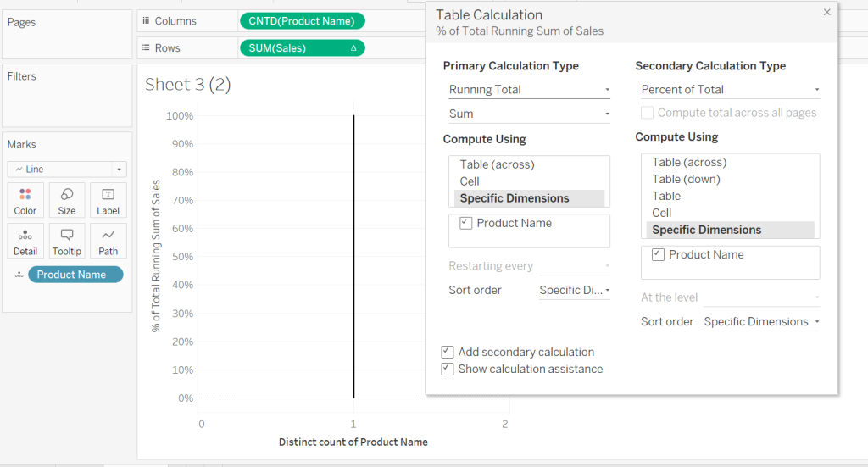Click the Sheet 3 (2) title
The height and width of the screenshot is (467, 868).
click(187, 84)
